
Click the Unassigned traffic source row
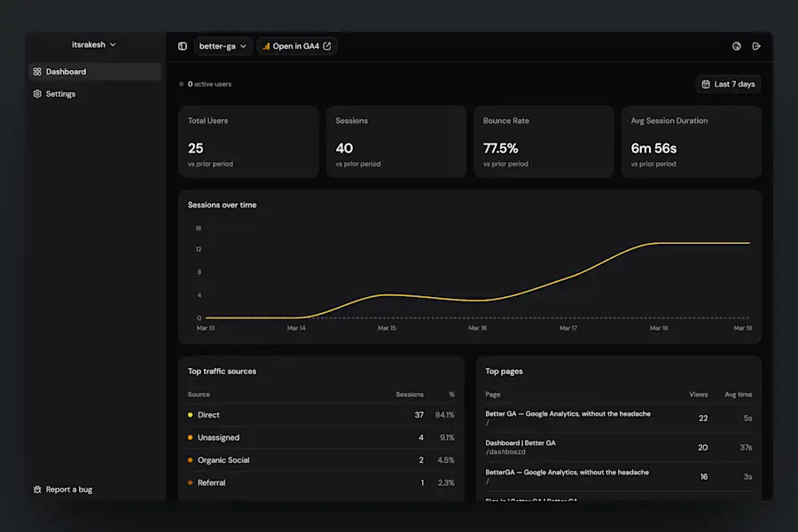(x=321, y=438)
